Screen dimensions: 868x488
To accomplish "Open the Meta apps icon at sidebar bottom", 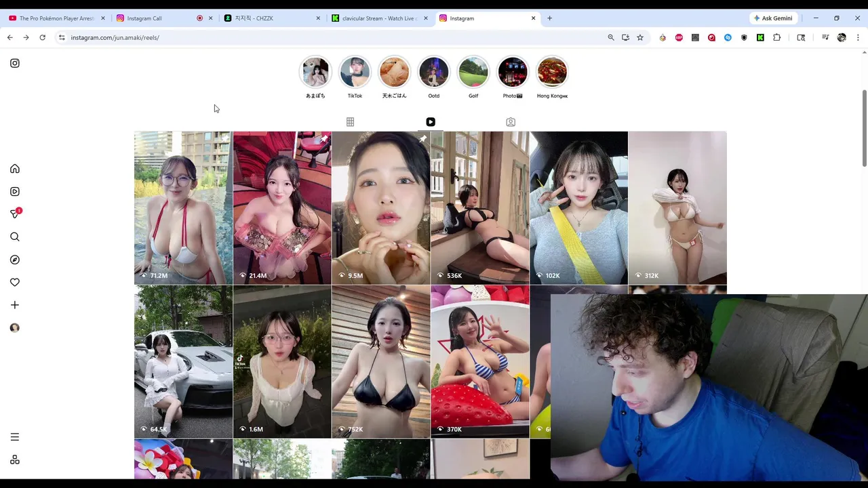I will 15,460.
